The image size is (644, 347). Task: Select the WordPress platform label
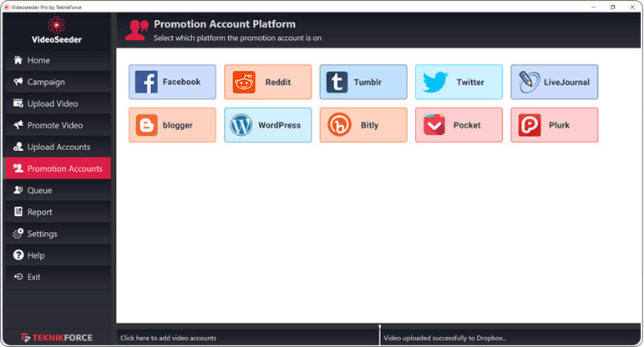pyautogui.click(x=279, y=125)
